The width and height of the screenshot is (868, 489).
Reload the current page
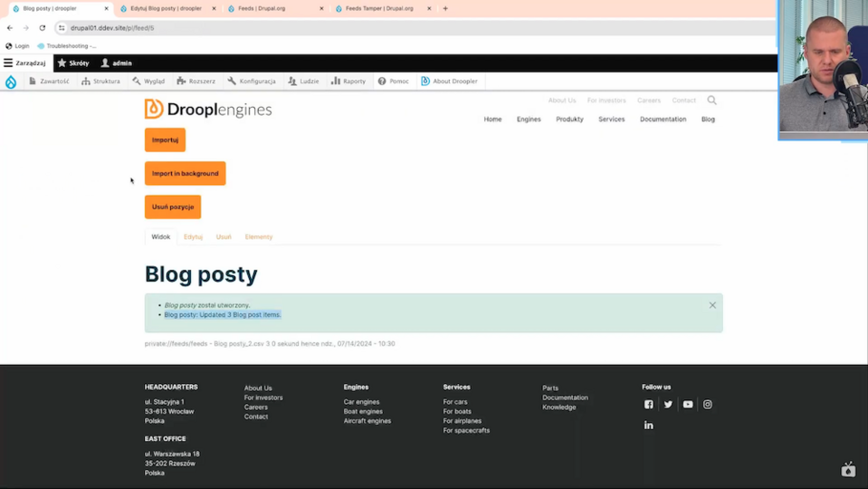42,28
